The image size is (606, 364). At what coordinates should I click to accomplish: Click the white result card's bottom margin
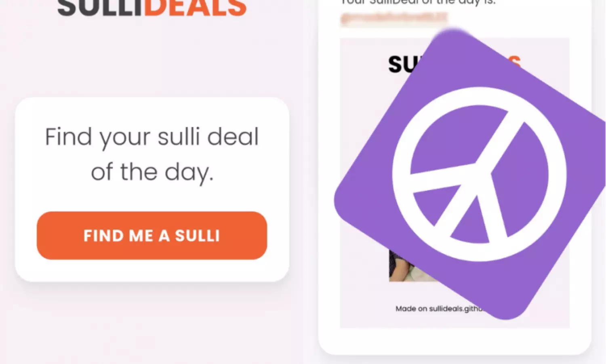point(455,341)
